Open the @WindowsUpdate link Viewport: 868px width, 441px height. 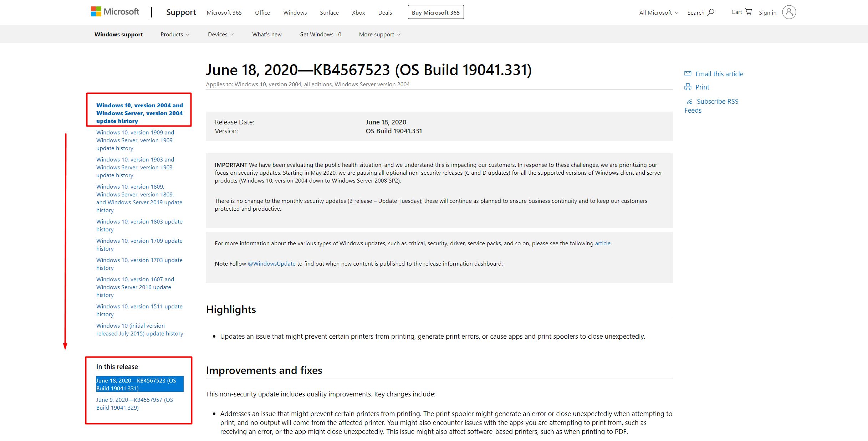click(271, 263)
